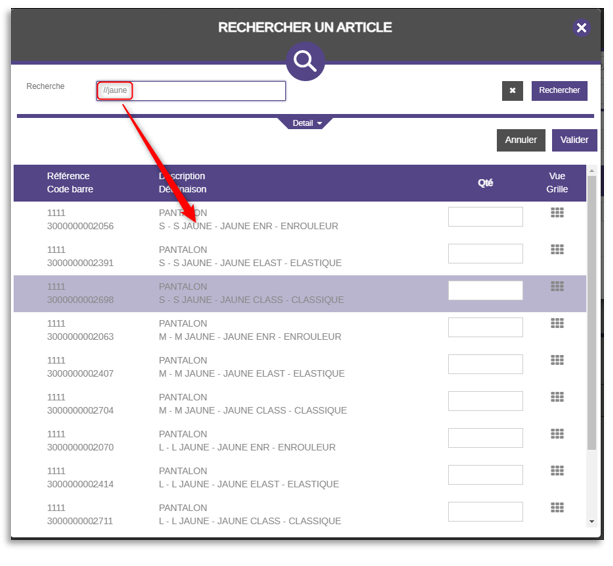The image size is (613, 566).
Task: Click scrollbar up arrow in results list
Action: click(591, 171)
